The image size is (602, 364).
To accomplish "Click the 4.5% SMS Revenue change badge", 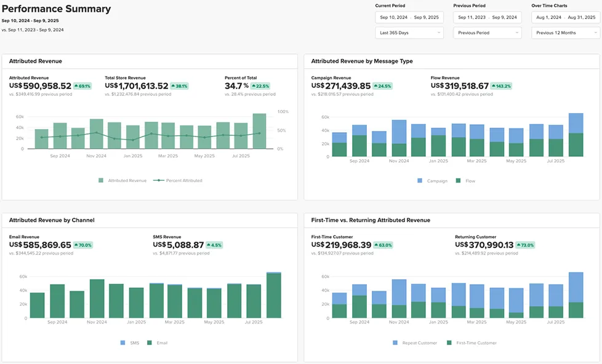I will 212,245.
